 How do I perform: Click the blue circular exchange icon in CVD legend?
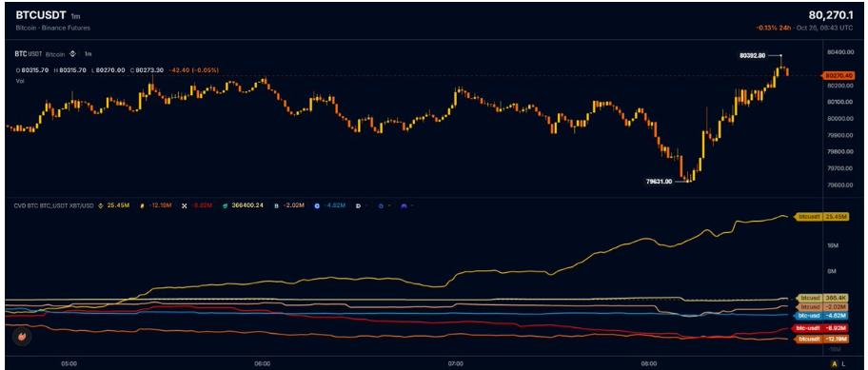[382, 205]
